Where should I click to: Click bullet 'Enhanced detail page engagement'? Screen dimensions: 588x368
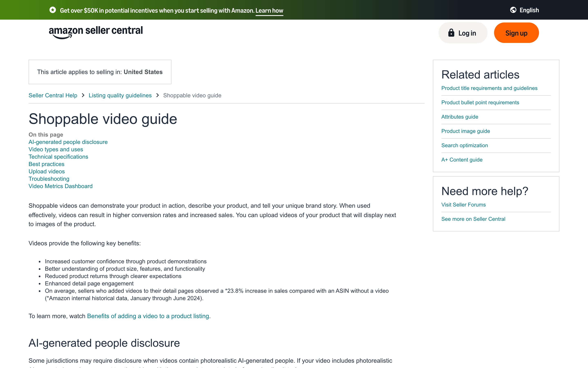pos(89,284)
